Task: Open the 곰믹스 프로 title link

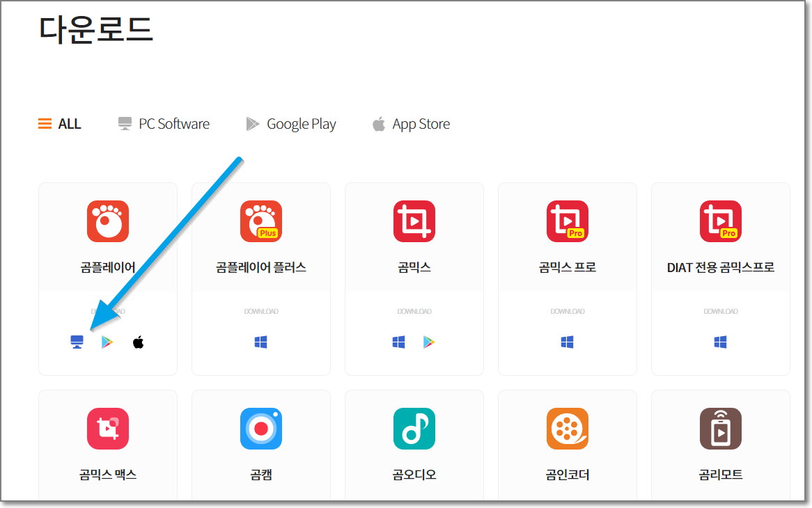Action: coord(568,267)
